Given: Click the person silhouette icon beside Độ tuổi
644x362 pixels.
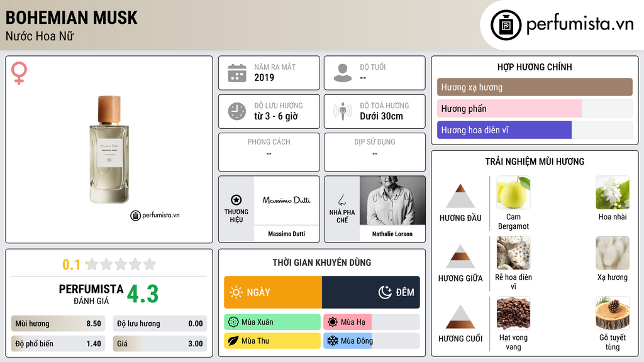Looking at the screenshot, I should click(x=343, y=73).
